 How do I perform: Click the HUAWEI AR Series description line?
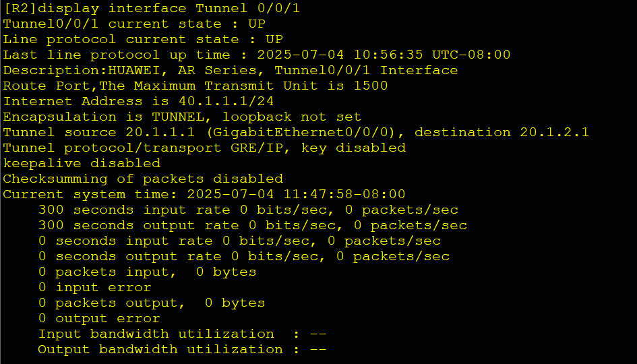click(x=231, y=70)
